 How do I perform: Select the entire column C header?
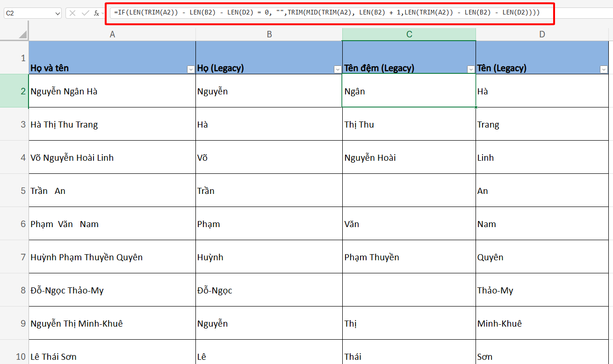pyautogui.click(x=409, y=34)
